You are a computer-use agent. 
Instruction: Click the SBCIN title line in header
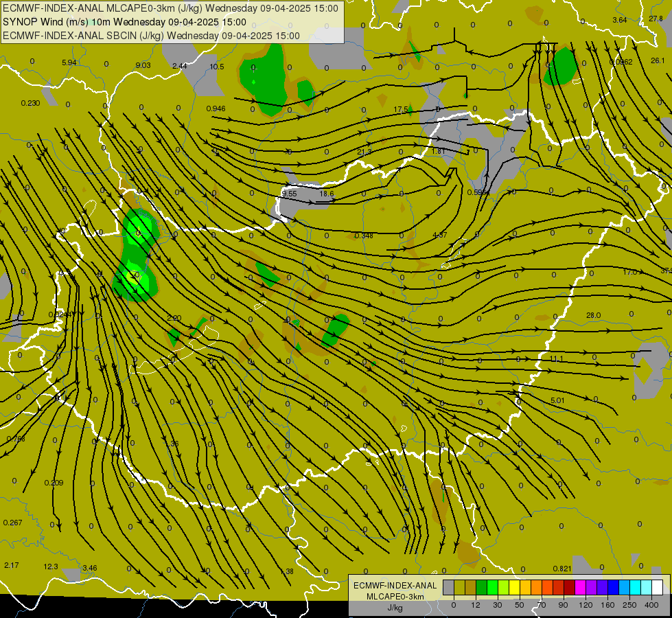click(151, 36)
